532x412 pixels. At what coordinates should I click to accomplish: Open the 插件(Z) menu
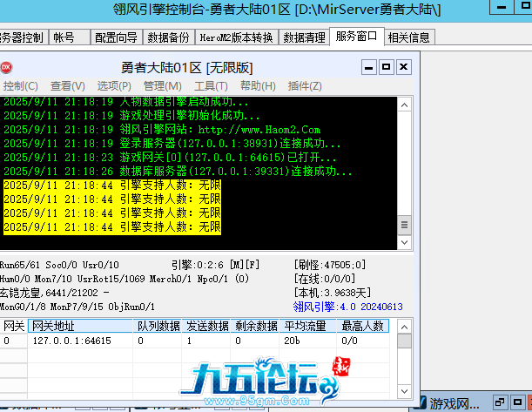click(305, 86)
